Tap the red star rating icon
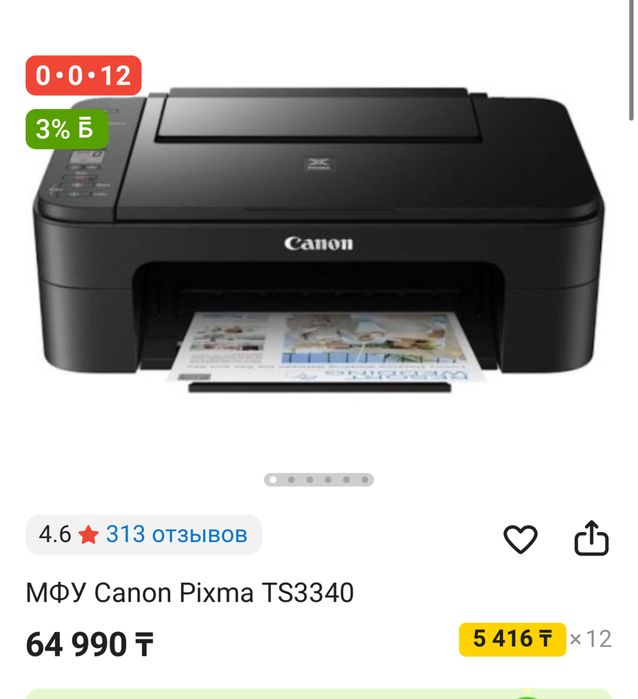Screen dimensions: 638x699 pyautogui.click(x=88, y=535)
